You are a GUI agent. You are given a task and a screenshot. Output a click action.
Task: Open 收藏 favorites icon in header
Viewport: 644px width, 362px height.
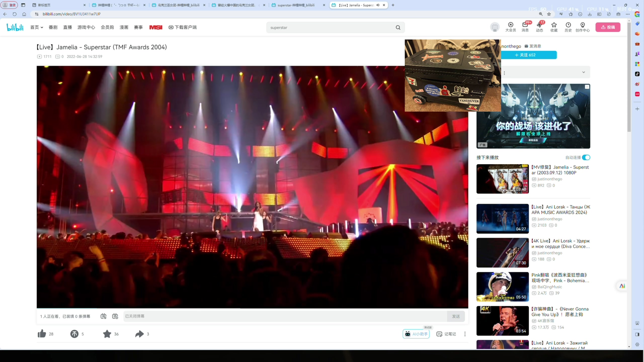point(554,27)
